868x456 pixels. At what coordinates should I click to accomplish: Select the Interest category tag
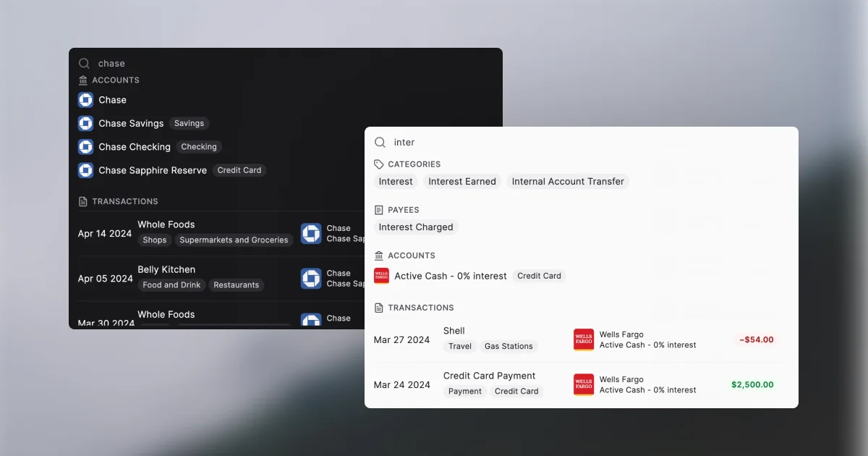[x=396, y=182]
